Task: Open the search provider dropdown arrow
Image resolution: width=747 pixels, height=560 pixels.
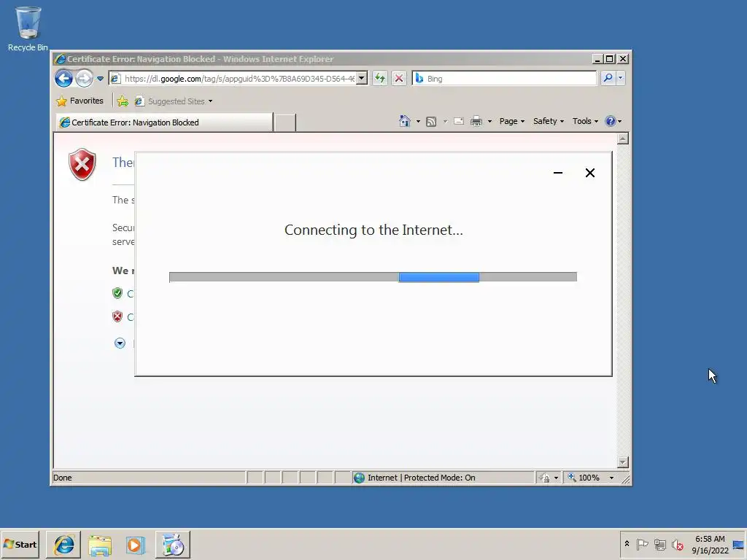Action: pyautogui.click(x=620, y=78)
